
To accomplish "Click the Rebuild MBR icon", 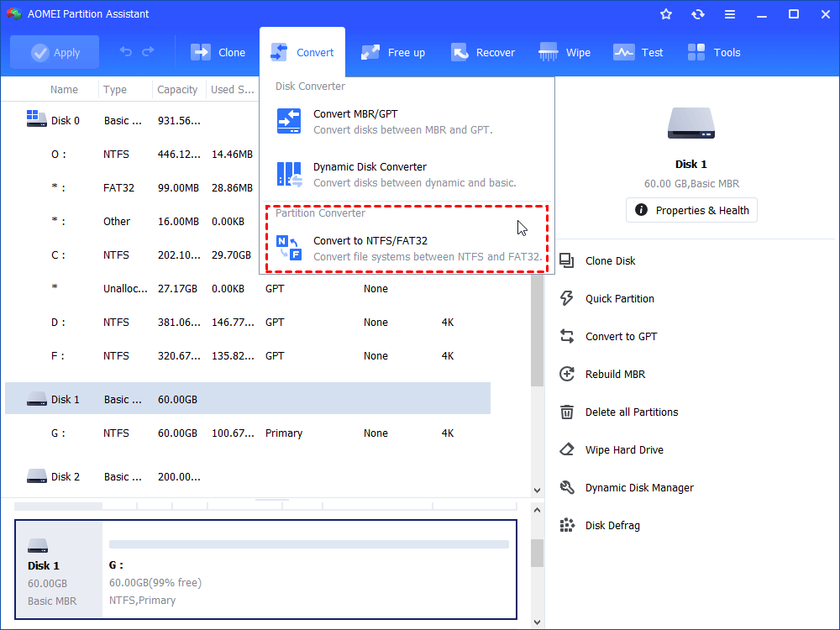I will click(567, 374).
